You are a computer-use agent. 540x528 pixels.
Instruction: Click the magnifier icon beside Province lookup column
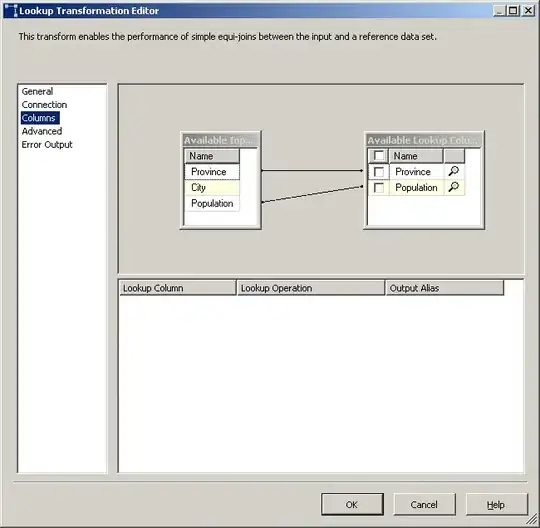pyautogui.click(x=454, y=171)
